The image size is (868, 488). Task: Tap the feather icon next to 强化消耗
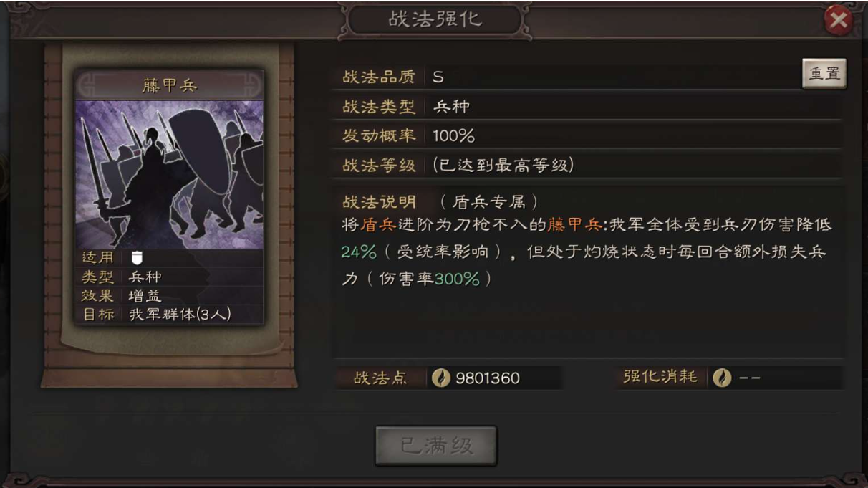coord(722,378)
